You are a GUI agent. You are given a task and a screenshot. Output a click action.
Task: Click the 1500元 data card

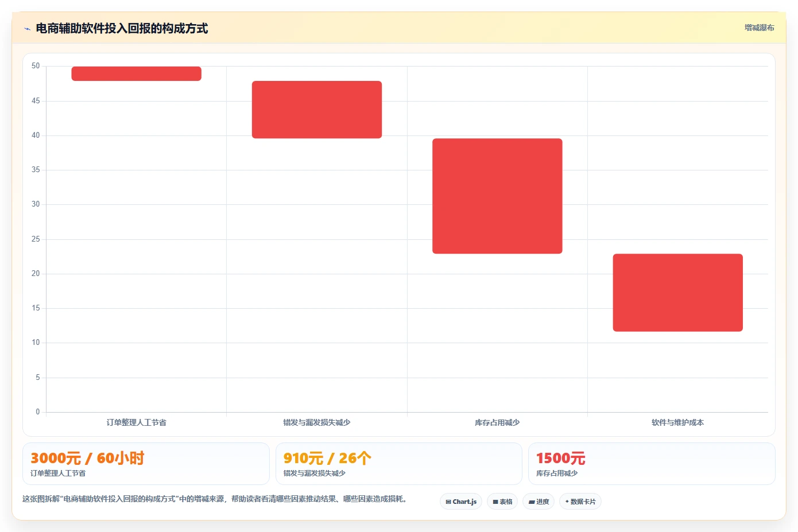point(652,464)
